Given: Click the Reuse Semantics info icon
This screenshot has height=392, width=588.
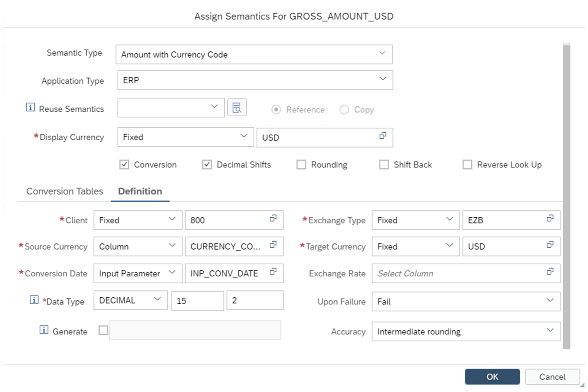Looking at the screenshot, I should (31, 107).
